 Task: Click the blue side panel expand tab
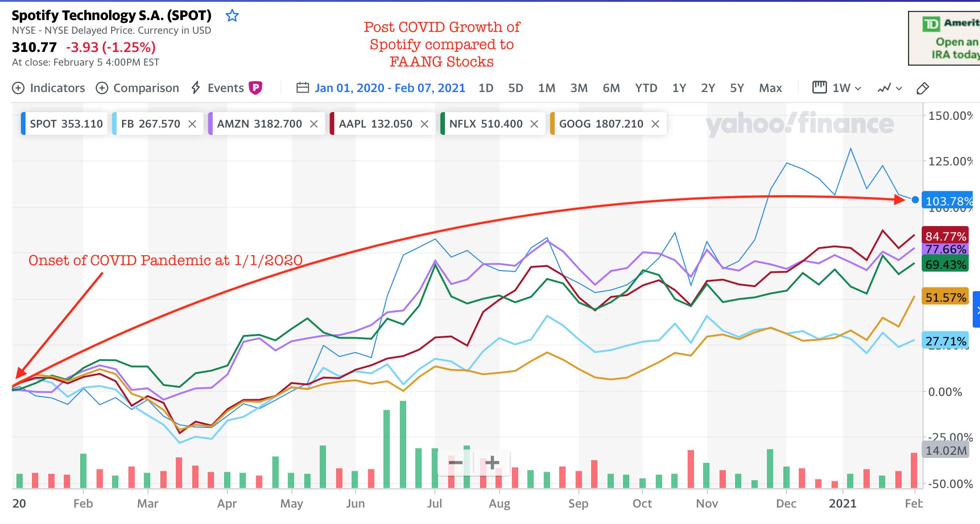(976, 310)
